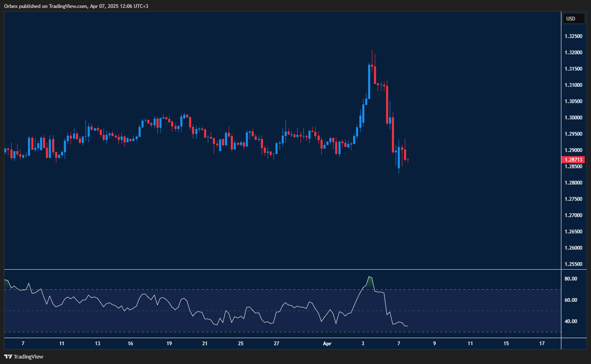
Task: Toggle the dashed 30-level RSI band line
Action: click(x=250, y=332)
